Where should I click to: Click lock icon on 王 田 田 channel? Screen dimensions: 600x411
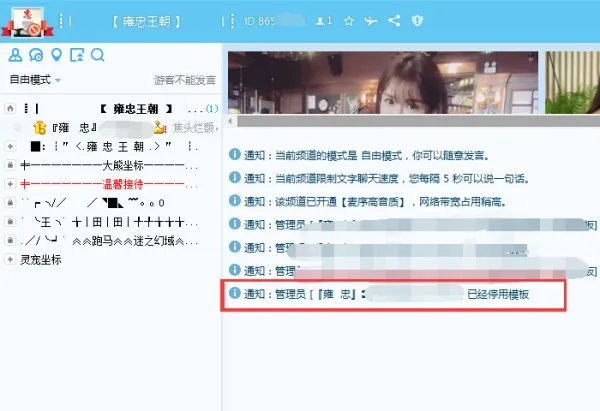pyautogui.click(x=10, y=222)
